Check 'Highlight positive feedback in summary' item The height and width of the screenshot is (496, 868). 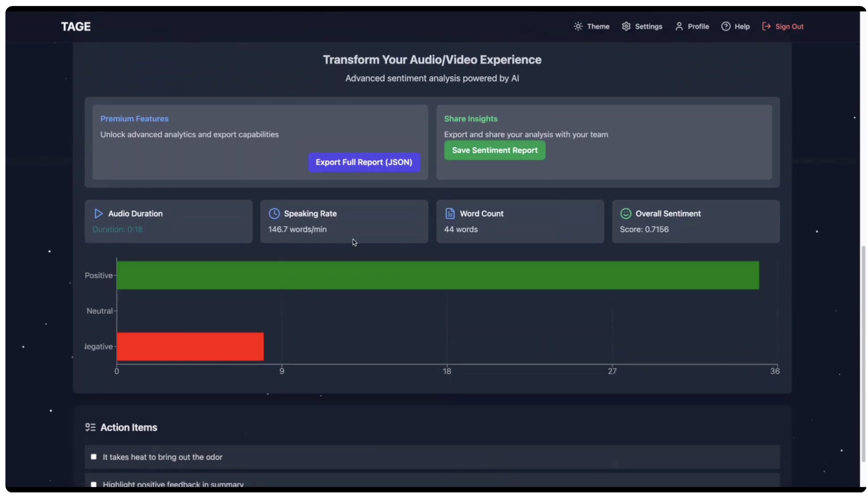[94, 484]
